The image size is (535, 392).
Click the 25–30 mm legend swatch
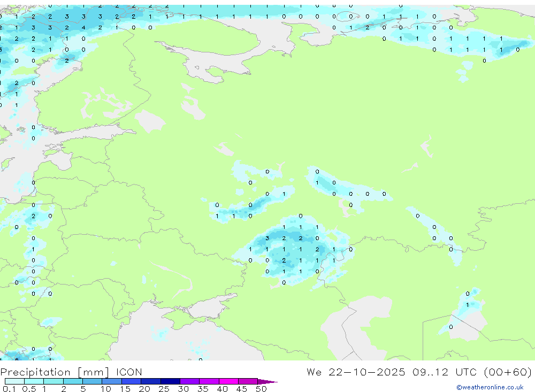[170, 381]
